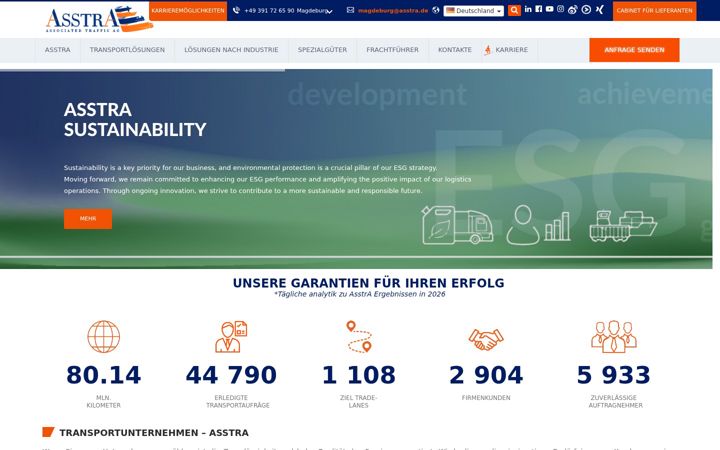Click the orange Mehr button

pos(88,219)
